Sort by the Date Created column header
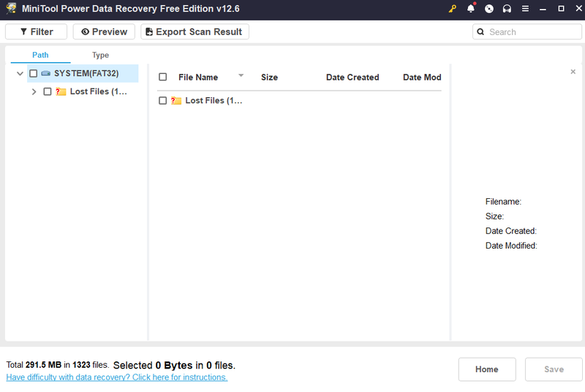 352,78
